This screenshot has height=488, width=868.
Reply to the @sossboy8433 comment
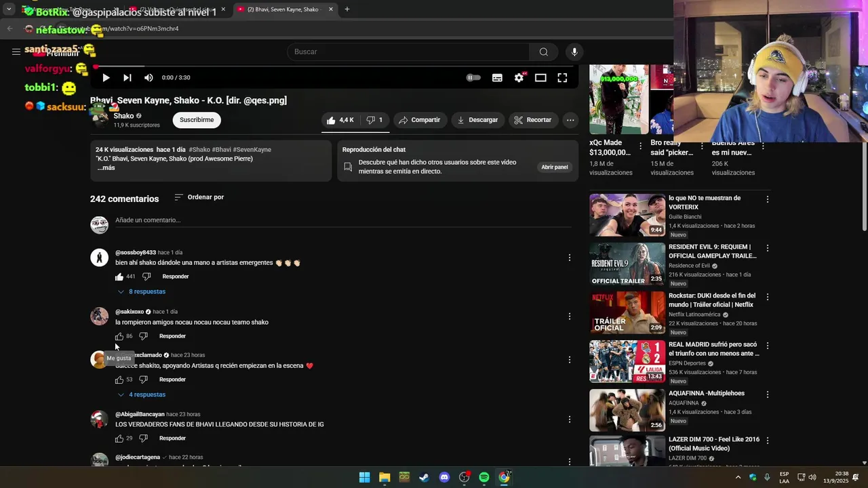pos(176,277)
